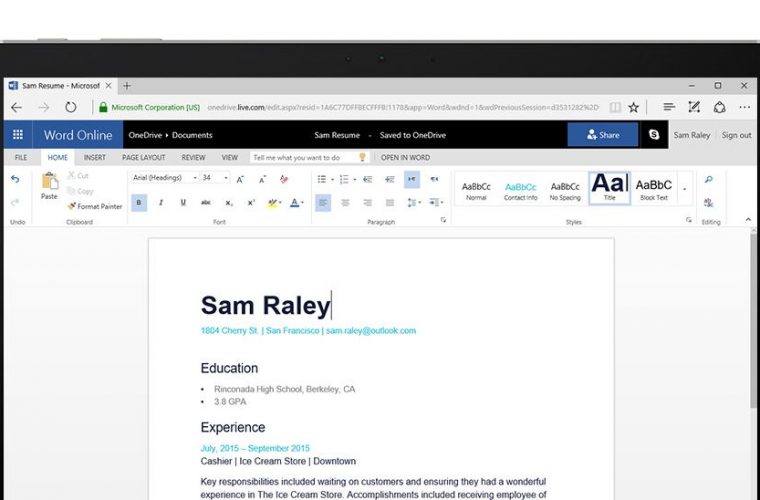Open the special indent dropdown
Image resolution: width=760 pixels, height=500 pixels.
pos(436,203)
